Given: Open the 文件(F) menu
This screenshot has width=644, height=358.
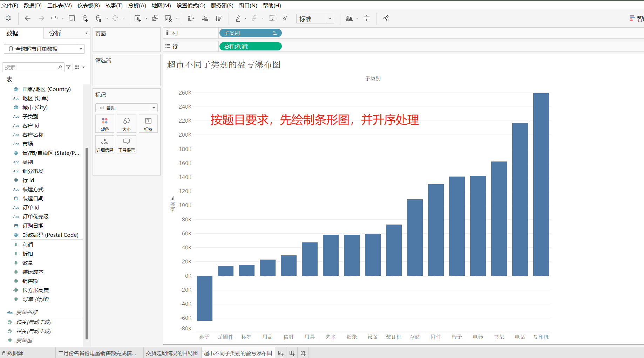Looking at the screenshot, I should (10, 5).
